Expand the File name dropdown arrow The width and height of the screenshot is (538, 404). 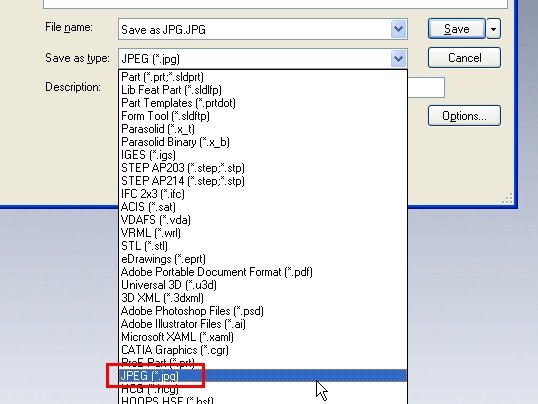tap(398, 29)
